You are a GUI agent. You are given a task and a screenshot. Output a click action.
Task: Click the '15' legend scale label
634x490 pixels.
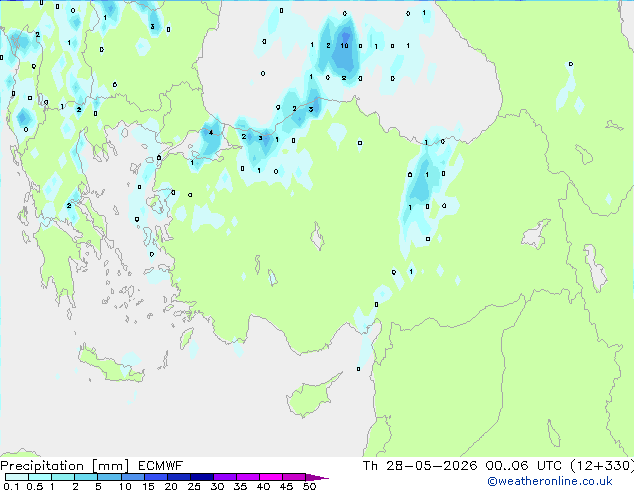148,486
